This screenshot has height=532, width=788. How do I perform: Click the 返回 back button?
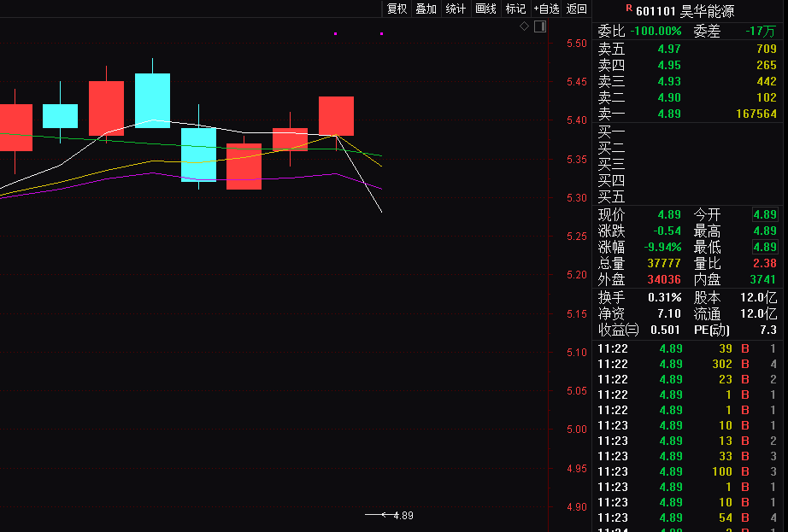pyautogui.click(x=576, y=9)
